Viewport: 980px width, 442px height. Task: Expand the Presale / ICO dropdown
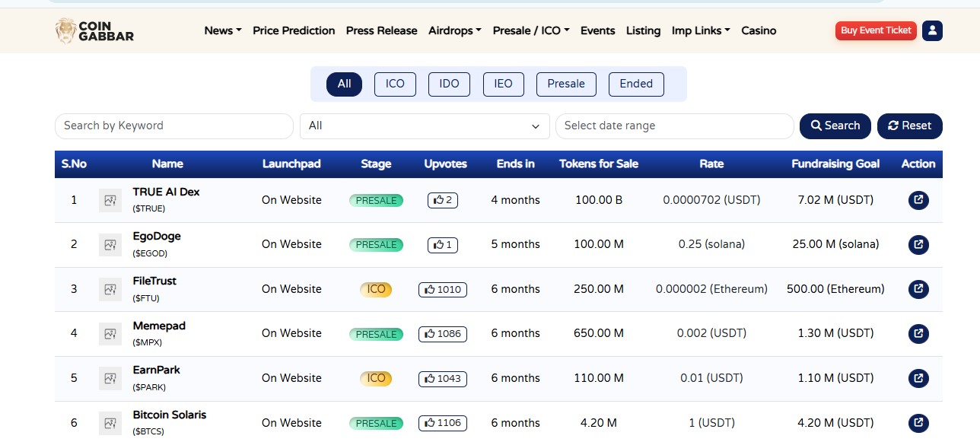pos(530,30)
